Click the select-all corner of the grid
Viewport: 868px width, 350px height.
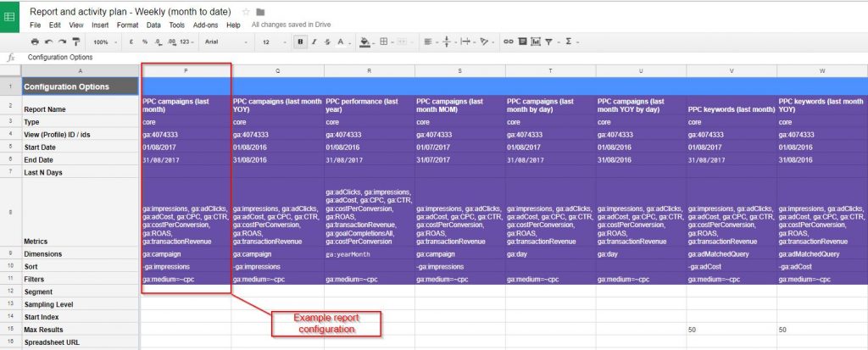point(10,71)
